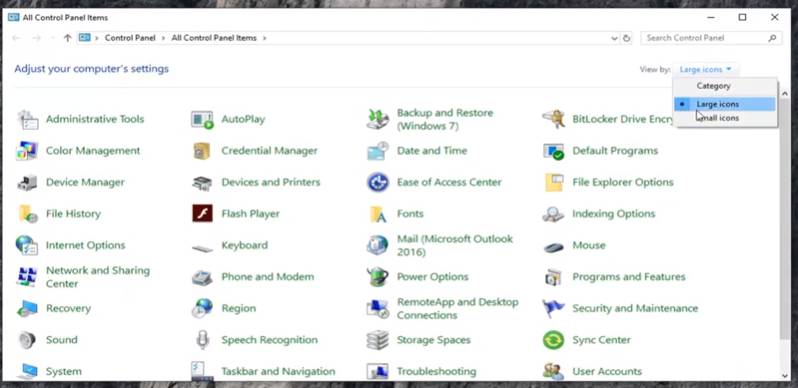Open the View by Large icons dropdown

pyautogui.click(x=705, y=69)
